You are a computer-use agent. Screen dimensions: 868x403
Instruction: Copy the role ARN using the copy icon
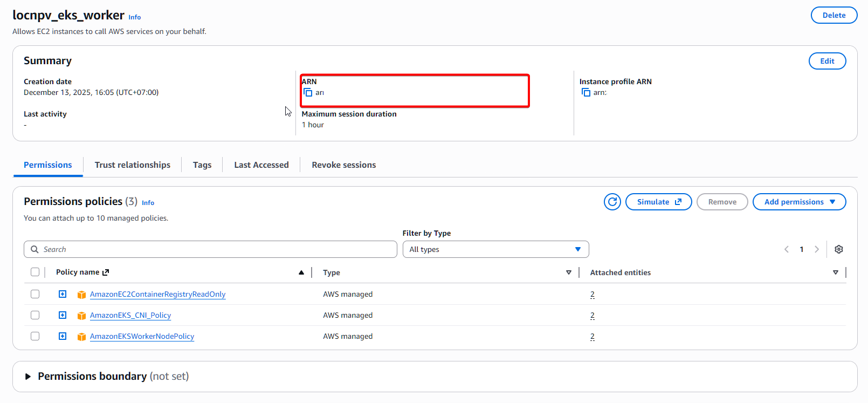(x=308, y=93)
